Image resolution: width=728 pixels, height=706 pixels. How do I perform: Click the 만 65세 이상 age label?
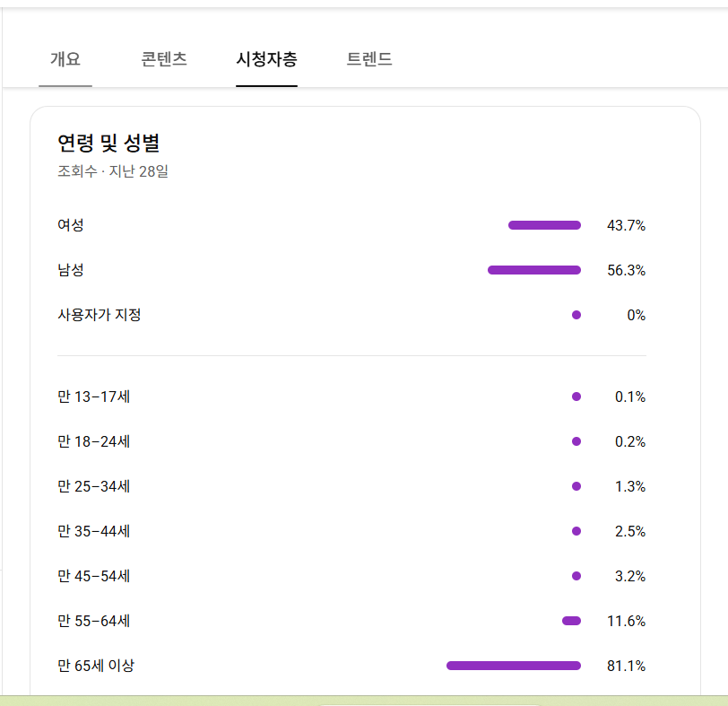coord(96,666)
